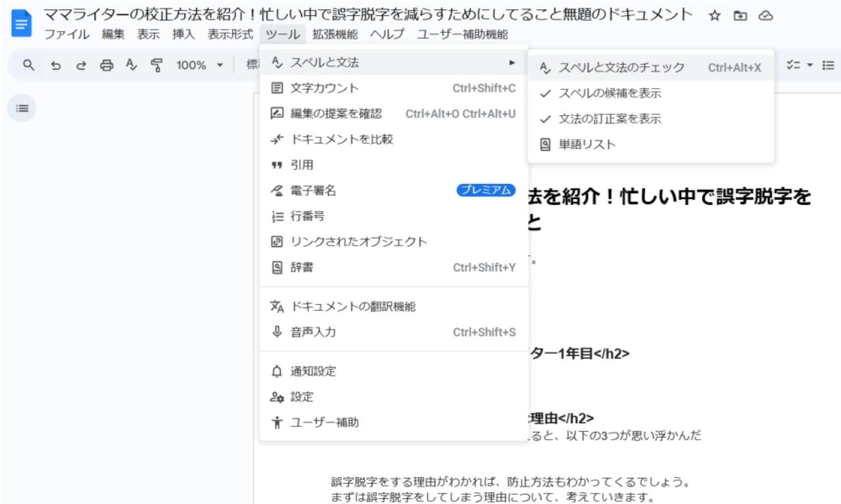
Task: Select 文字カウント menu item
Action: point(394,88)
